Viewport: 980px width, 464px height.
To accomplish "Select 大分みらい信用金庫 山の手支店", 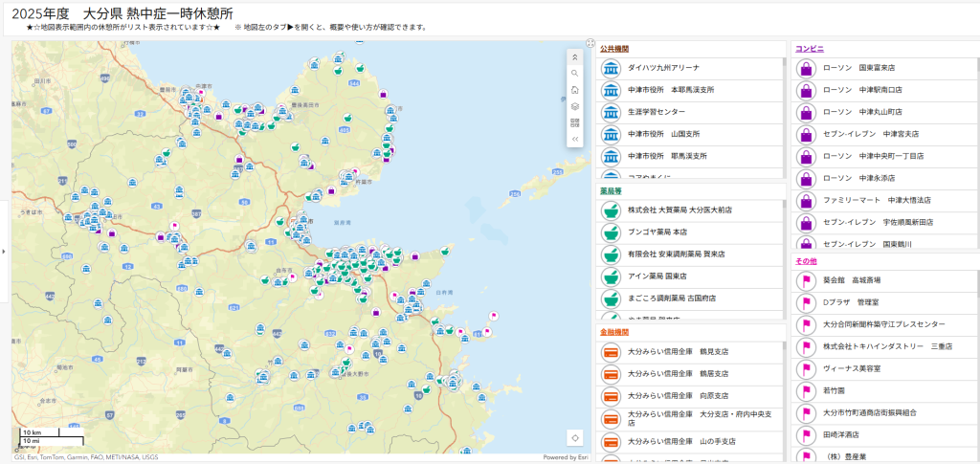I will pos(689,442).
